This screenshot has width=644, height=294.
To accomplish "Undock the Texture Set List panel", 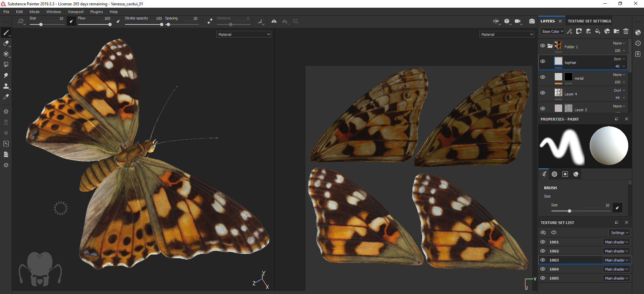I will point(616,223).
